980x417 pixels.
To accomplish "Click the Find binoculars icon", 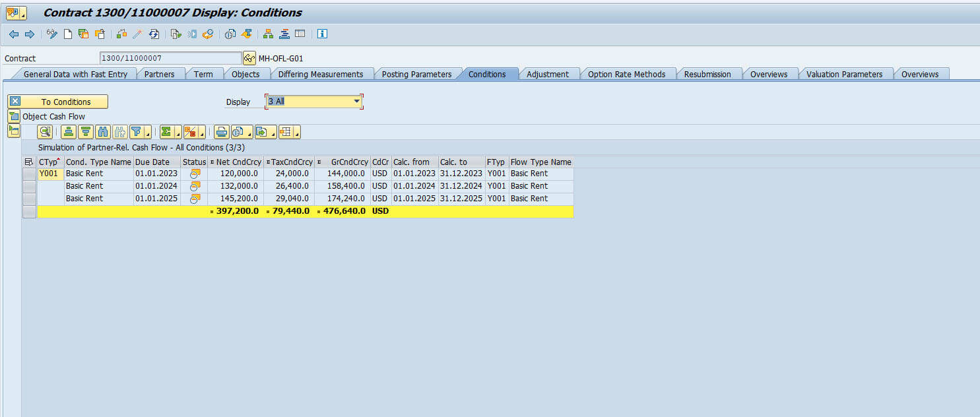I will click(x=102, y=131).
